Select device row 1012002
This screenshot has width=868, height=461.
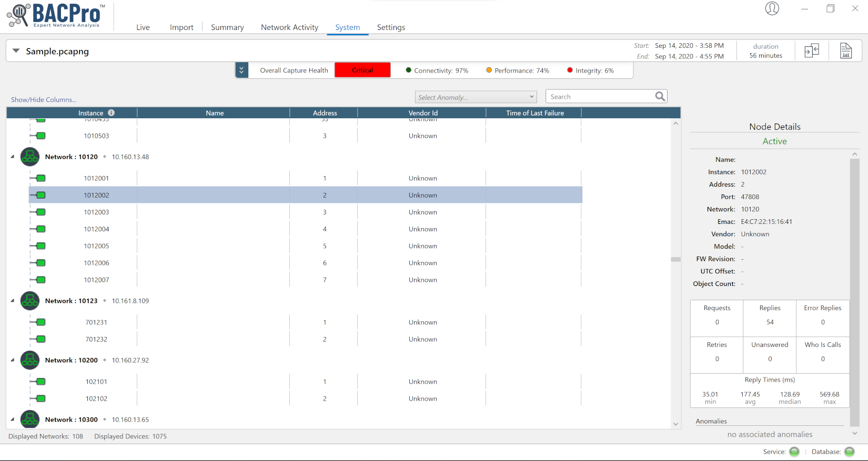coord(306,195)
